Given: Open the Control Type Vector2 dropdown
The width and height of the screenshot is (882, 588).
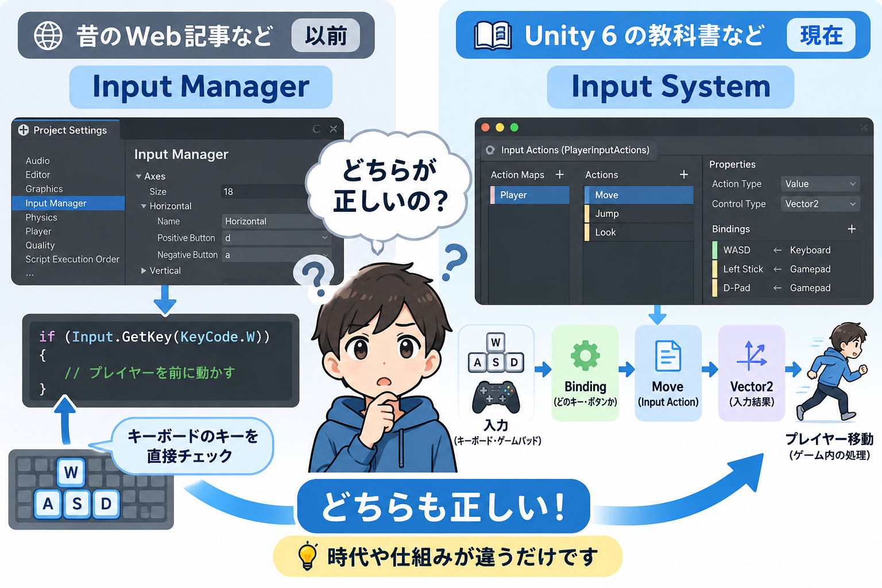Looking at the screenshot, I should [x=820, y=204].
